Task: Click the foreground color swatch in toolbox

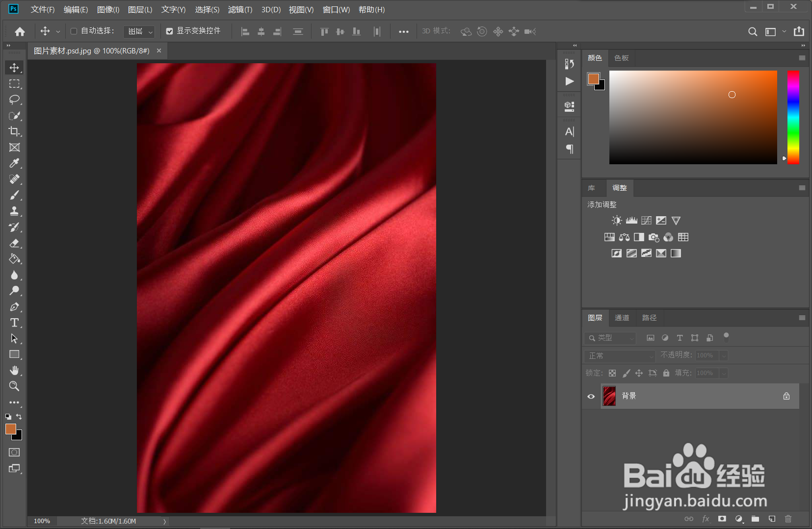Action: [x=11, y=429]
